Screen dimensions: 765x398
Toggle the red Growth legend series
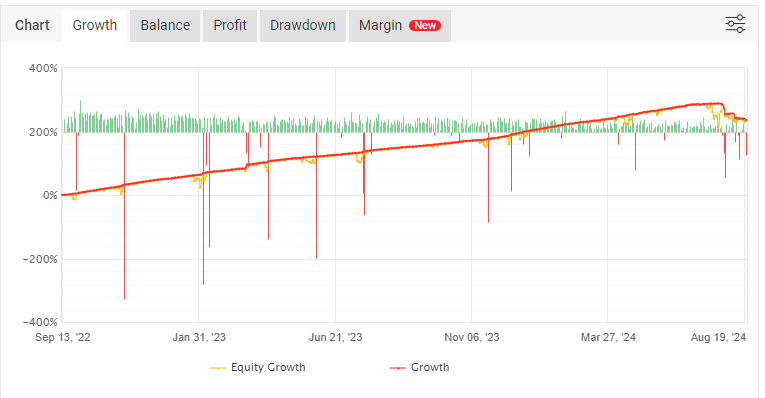[x=420, y=367]
